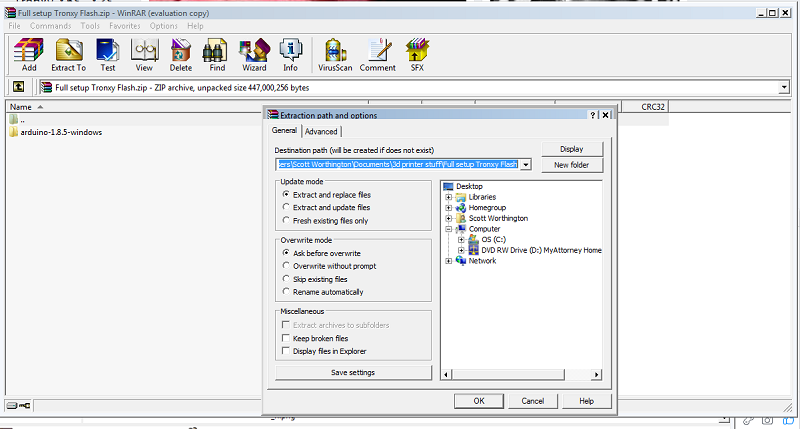This screenshot has height=429, width=800.
Task: Click the OK button
Action: tap(479, 401)
